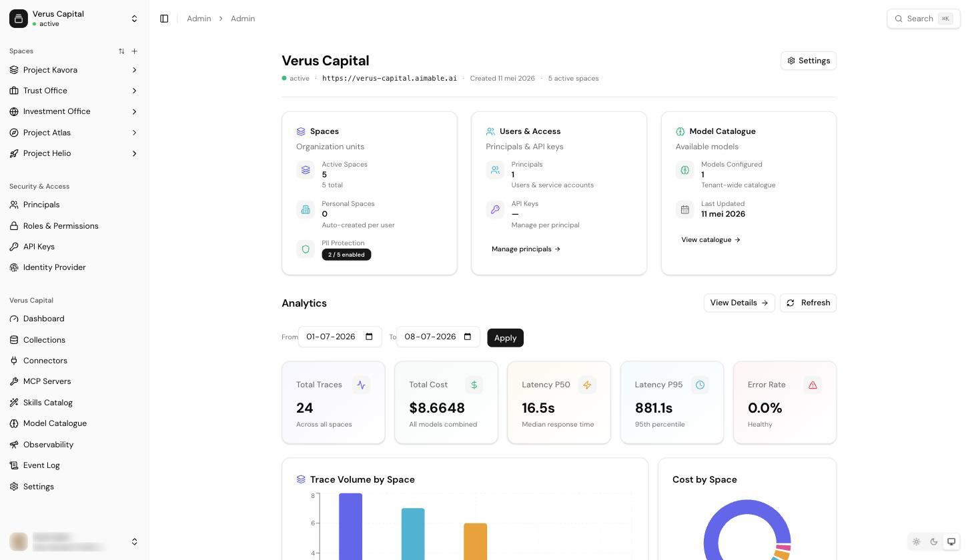Screen dimensions: 970x560
Task: Click the Total Cost dollar icon
Action: pyautogui.click(x=474, y=385)
